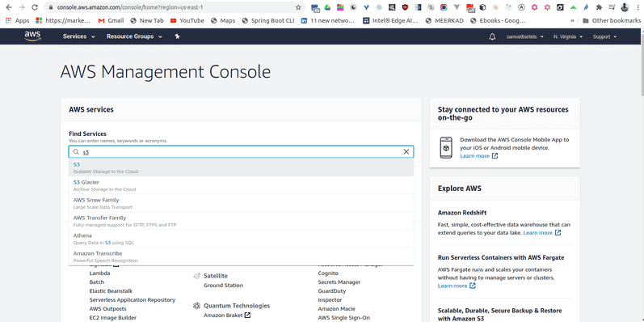Select Amazon Transcribe suggestion

point(241,256)
